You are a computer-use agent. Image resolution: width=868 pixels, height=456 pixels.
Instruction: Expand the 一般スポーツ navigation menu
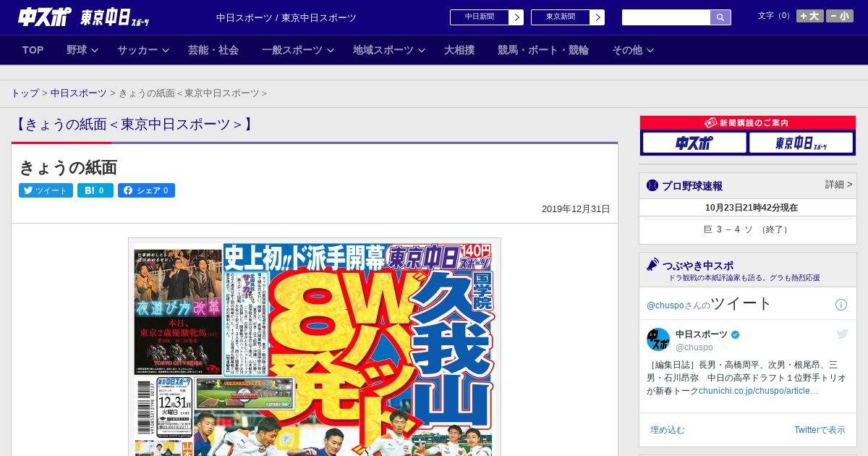click(298, 50)
